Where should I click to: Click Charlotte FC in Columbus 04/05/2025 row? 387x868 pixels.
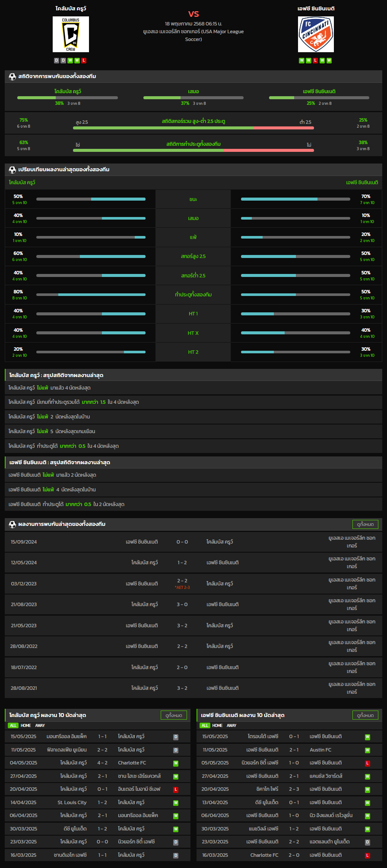point(132,763)
